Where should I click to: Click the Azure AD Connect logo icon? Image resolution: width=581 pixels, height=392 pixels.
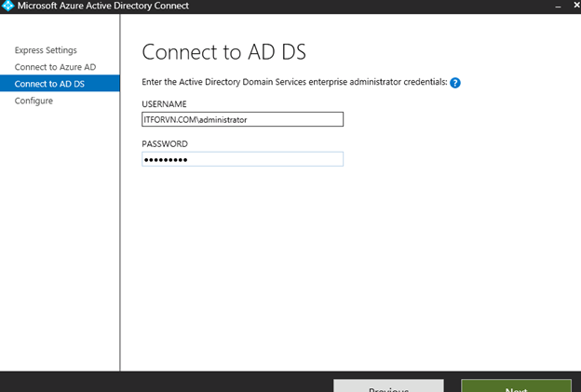click(7, 6)
